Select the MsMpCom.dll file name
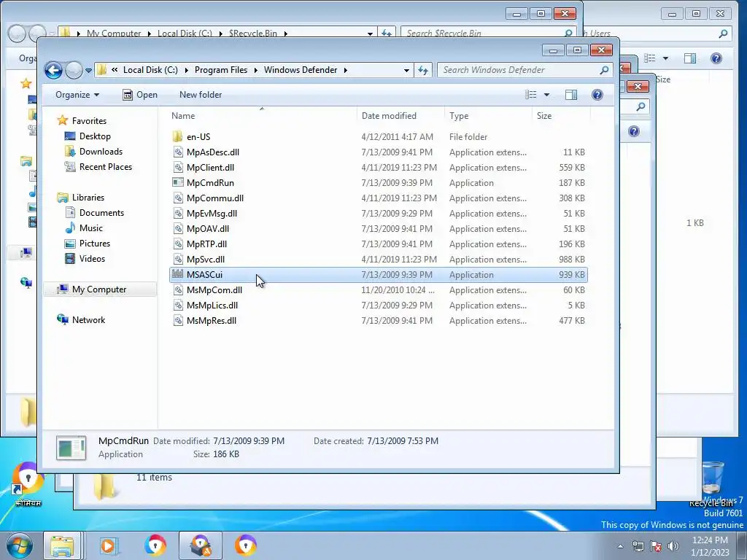 [x=214, y=290]
